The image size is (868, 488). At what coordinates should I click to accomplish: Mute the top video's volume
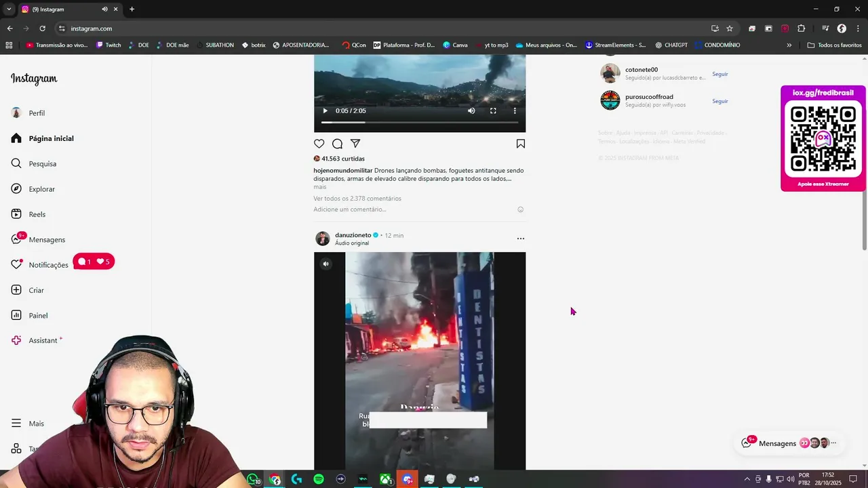[471, 110]
